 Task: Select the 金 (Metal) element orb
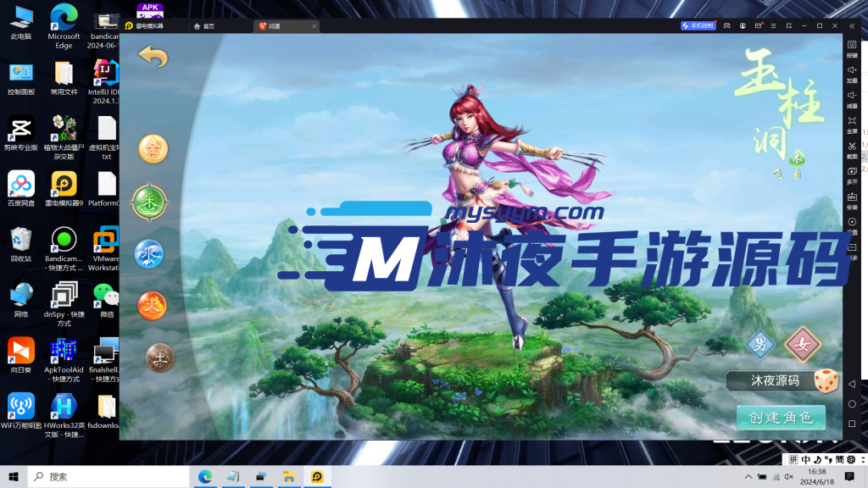click(153, 149)
